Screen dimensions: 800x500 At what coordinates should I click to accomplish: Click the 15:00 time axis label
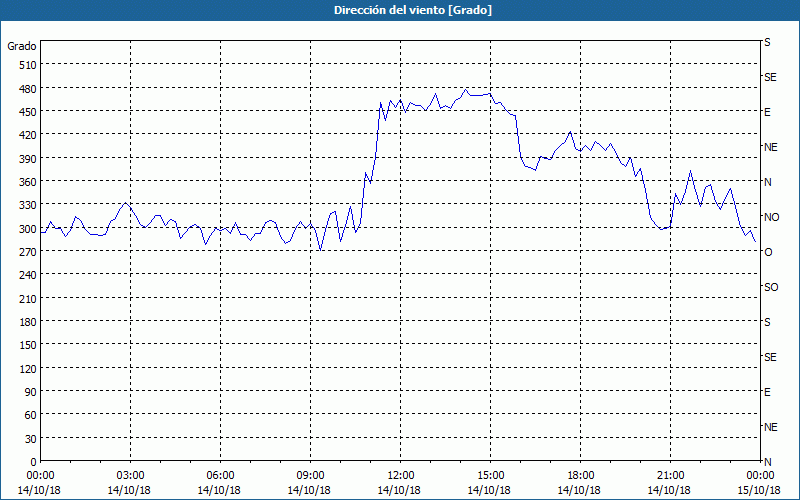click(x=490, y=476)
